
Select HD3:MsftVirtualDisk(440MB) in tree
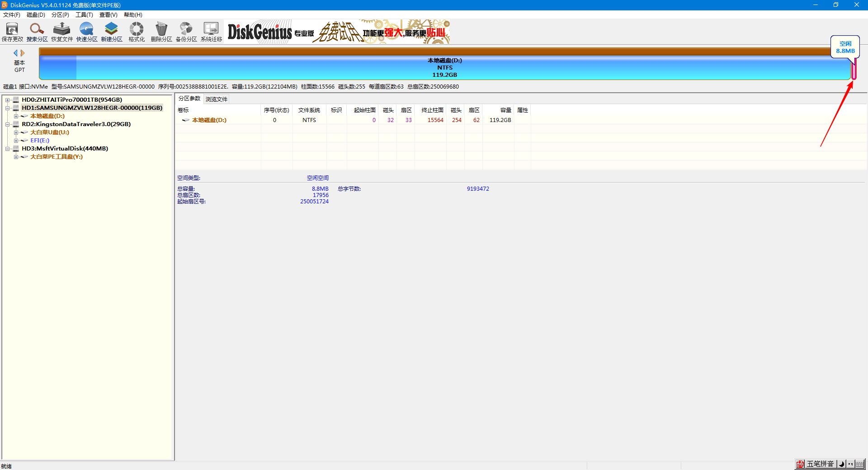(x=65, y=149)
